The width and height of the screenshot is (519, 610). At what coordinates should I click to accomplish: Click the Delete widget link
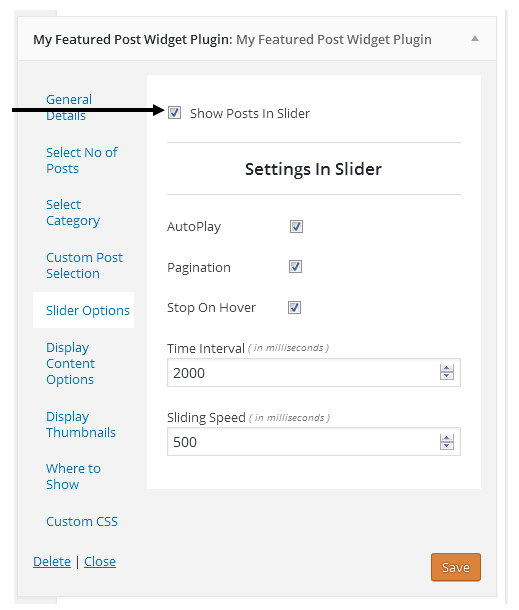pyautogui.click(x=52, y=561)
